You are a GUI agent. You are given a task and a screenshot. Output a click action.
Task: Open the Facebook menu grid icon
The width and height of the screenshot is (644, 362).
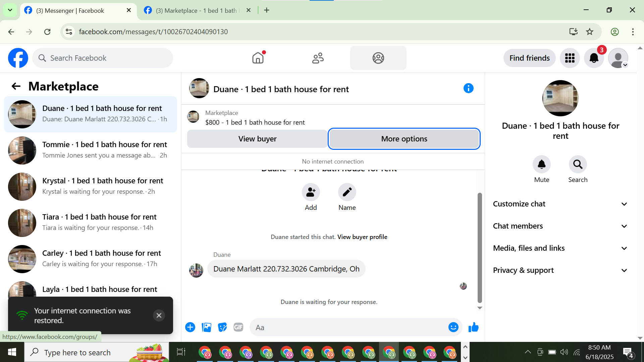click(x=570, y=58)
